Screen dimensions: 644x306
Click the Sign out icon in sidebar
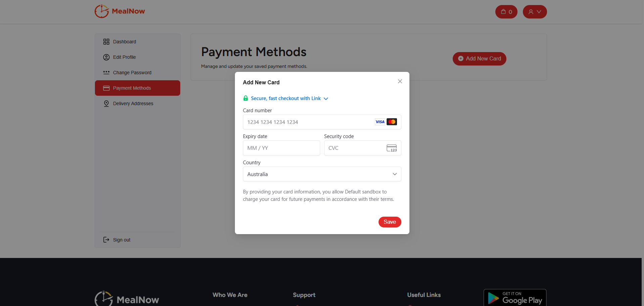[x=106, y=239]
